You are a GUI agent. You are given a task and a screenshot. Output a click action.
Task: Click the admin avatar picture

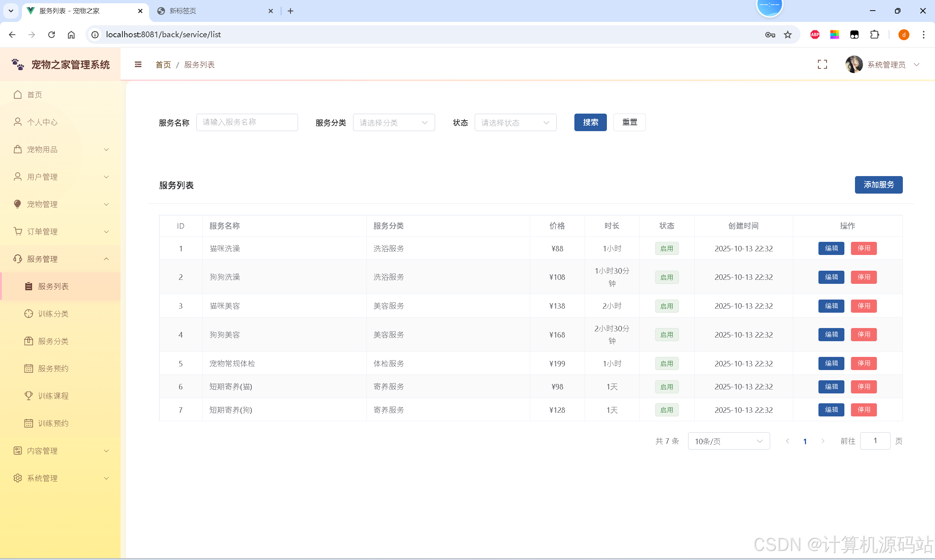click(854, 65)
